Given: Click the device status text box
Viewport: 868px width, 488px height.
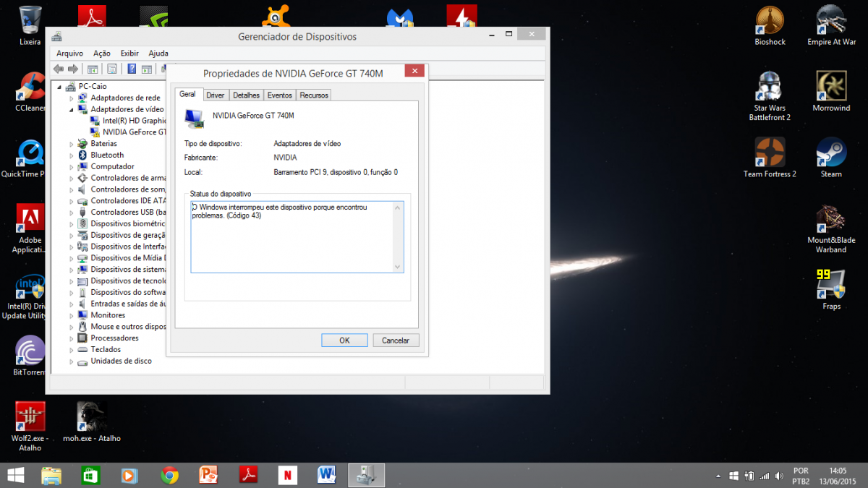Looking at the screenshot, I should 297,237.
